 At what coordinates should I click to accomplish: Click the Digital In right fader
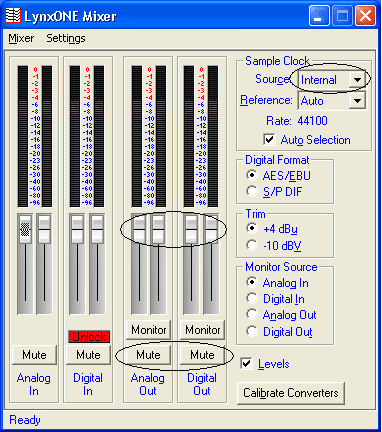[97, 229]
